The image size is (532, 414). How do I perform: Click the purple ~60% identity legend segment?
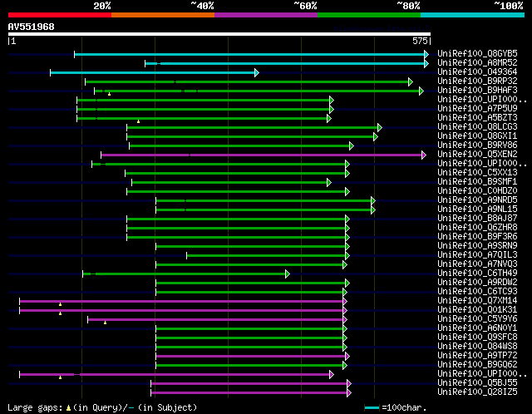tap(266, 15)
